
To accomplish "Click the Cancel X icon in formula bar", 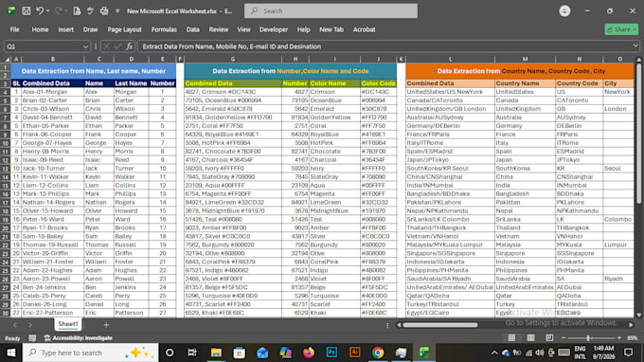I will [x=106, y=46].
